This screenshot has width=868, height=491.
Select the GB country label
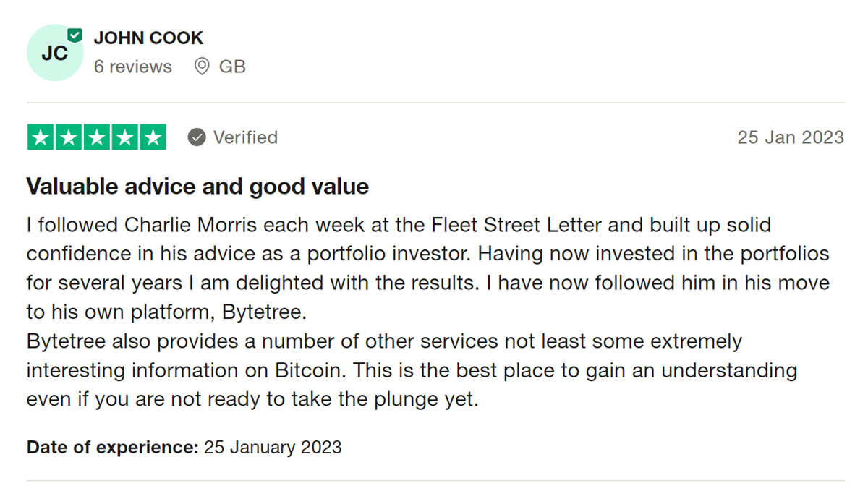pos(232,67)
